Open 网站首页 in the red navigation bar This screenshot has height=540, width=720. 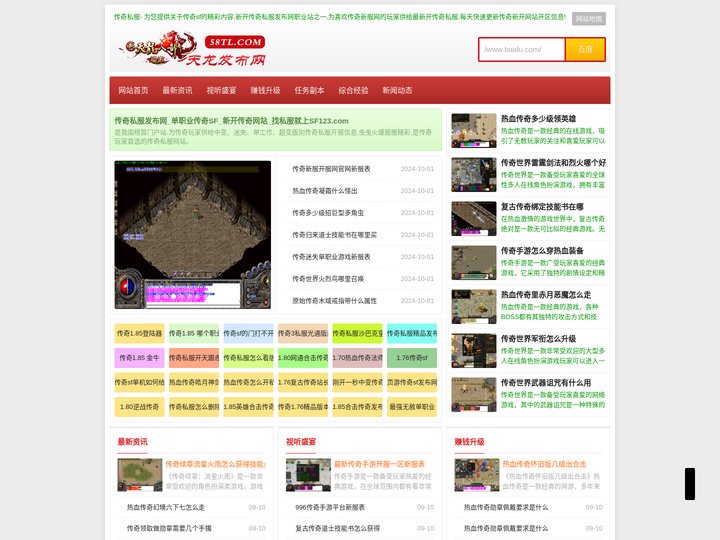(133, 90)
